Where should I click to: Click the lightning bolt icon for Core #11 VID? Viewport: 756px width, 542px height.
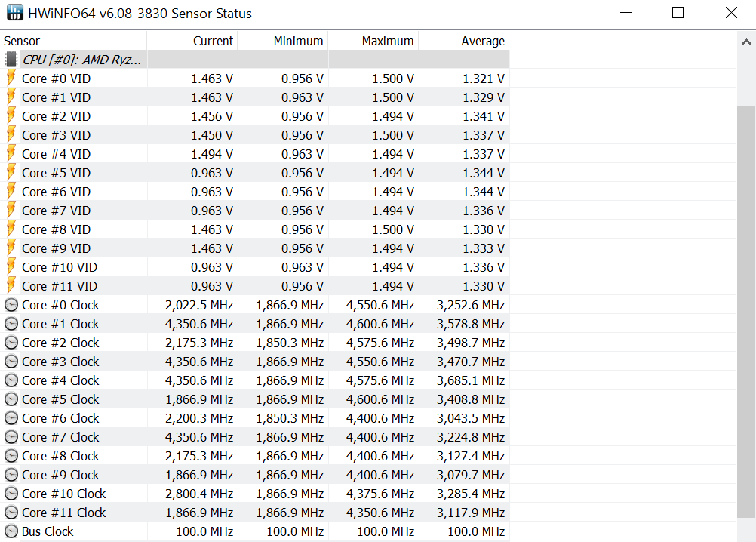coord(11,285)
